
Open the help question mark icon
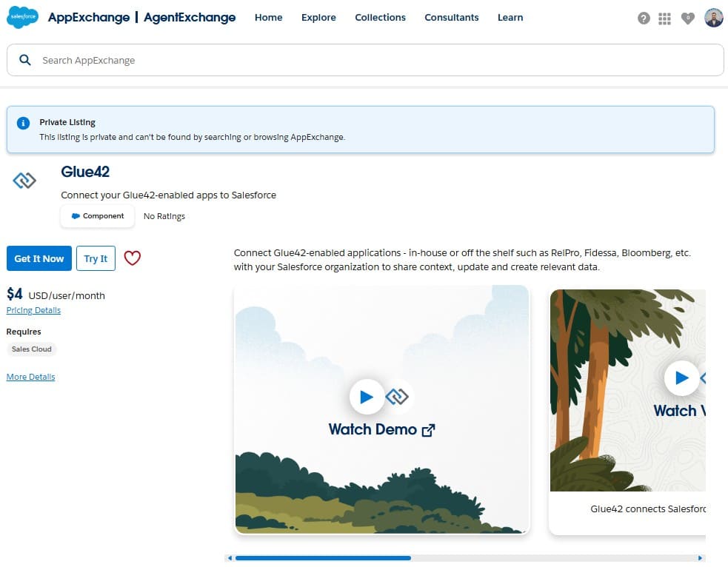coord(644,18)
